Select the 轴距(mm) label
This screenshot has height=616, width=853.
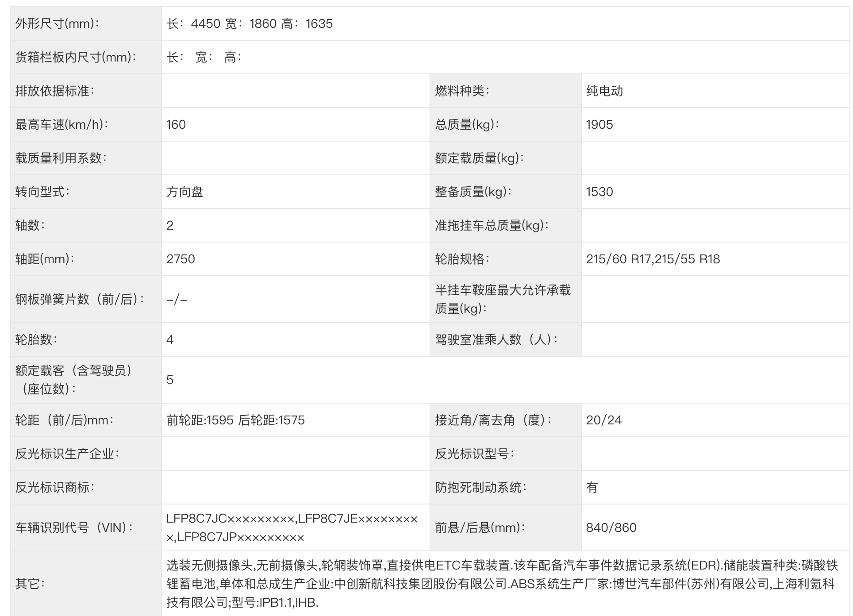[45, 259]
